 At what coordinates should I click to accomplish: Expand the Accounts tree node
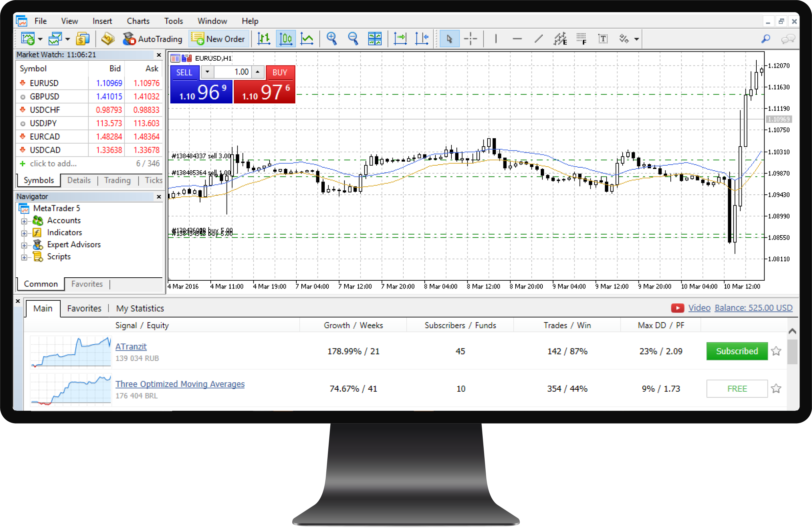click(24, 221)
